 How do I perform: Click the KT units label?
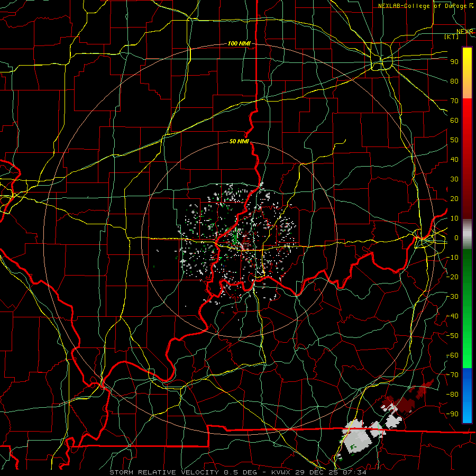tap(452, 36)
